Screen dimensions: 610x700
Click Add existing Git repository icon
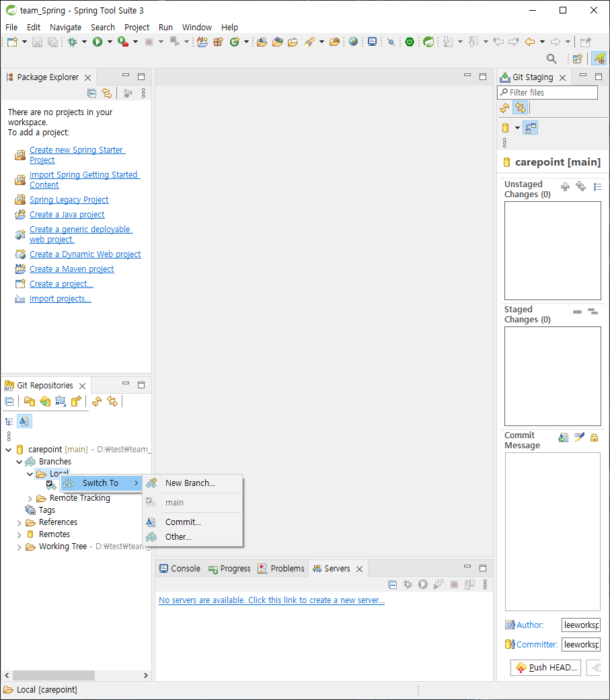point(30,401)
